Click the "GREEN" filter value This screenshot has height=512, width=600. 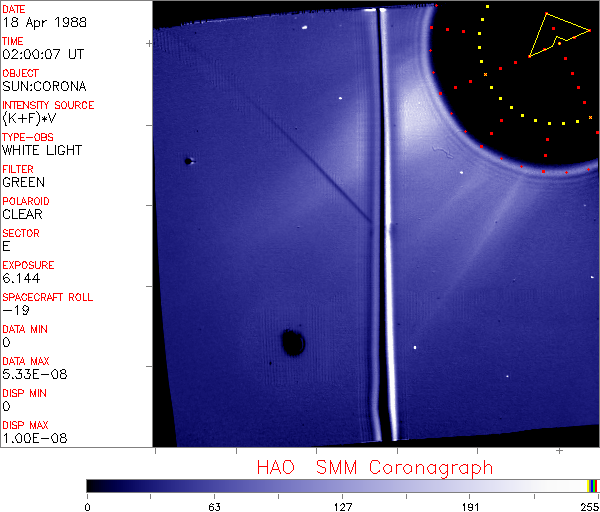coord(23,182)
